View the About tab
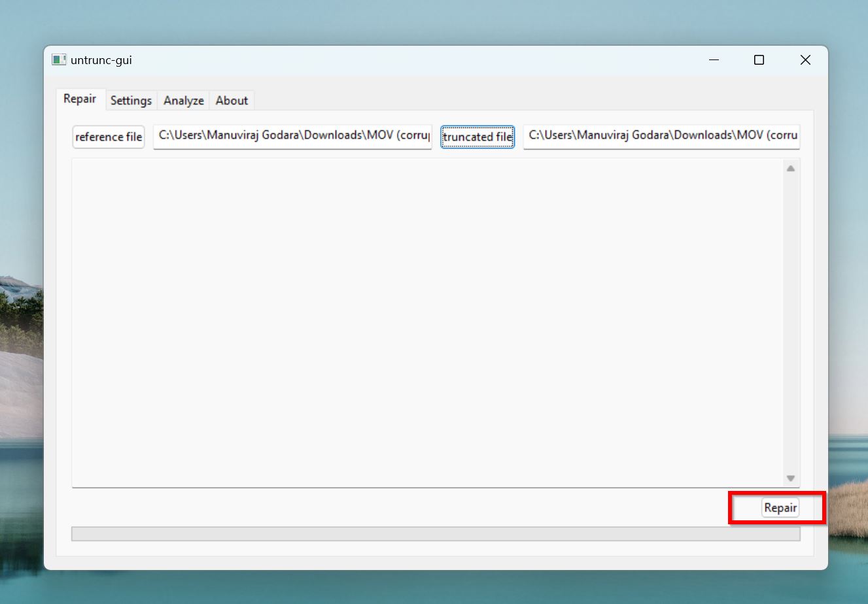Screen dimensions: 868x604 click(232, 100)
